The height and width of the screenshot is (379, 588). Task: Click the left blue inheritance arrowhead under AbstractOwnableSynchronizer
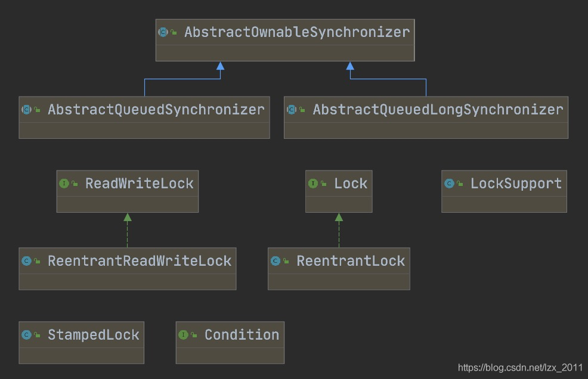221,66
